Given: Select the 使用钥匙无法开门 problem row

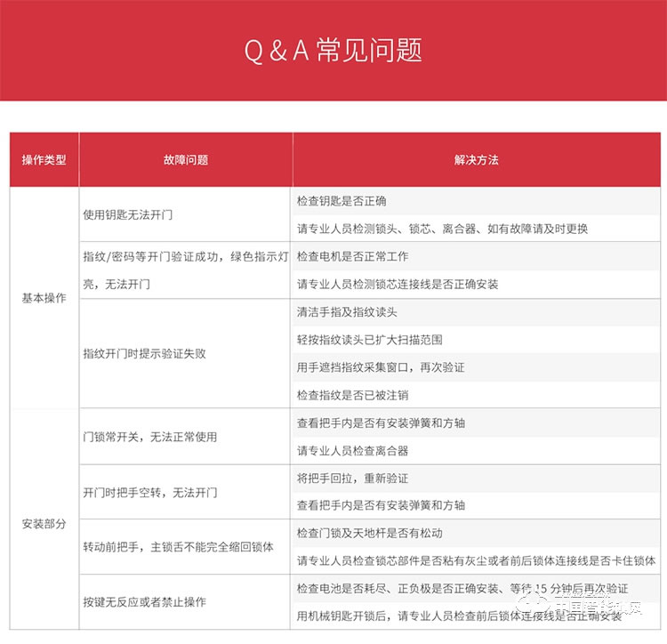Looking at the screenshot, I should [x=127, y=215].
